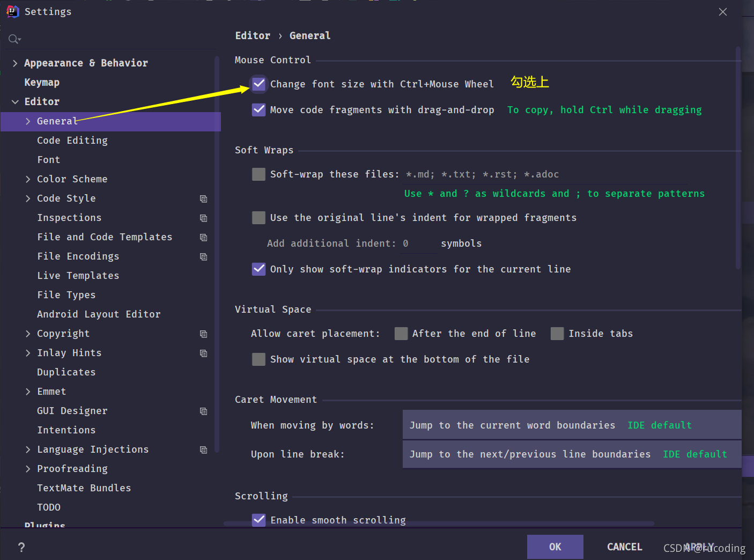
Task: Check Show virtual space at bottom of file
Action: point(259,359)
